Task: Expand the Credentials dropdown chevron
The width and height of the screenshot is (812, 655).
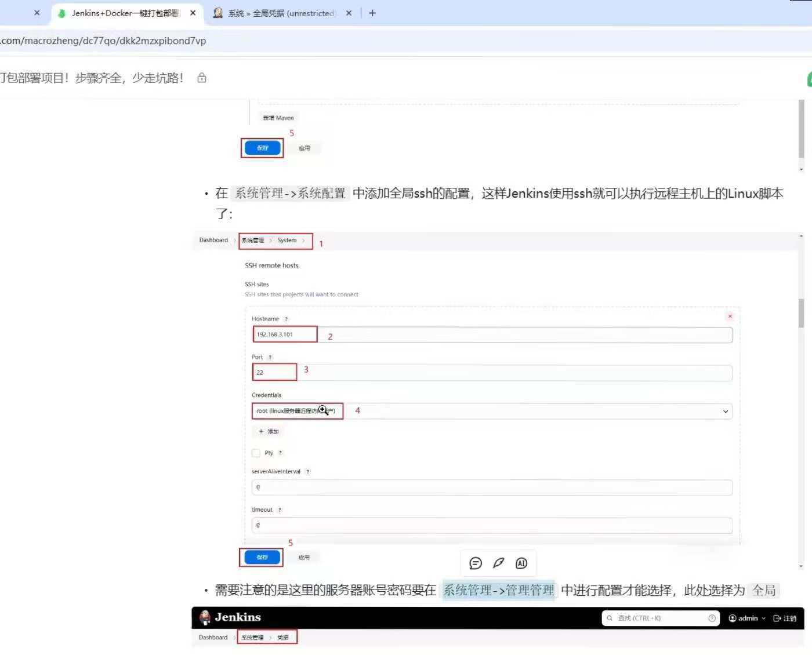Action: click(x=725, y=412)
